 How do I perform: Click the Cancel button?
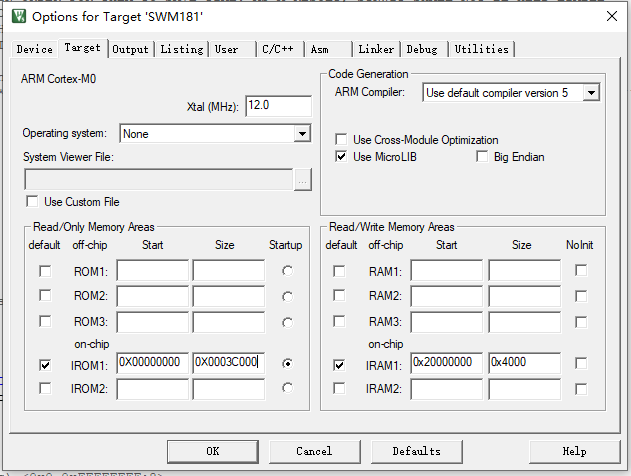[314, 451]
